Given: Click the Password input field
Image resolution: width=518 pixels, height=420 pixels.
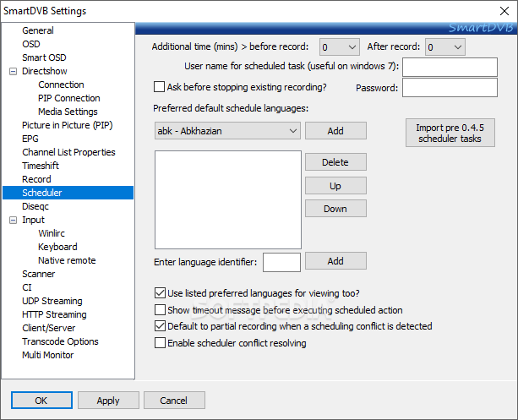Looking at the screenshot, I should (x=450, y=88).
